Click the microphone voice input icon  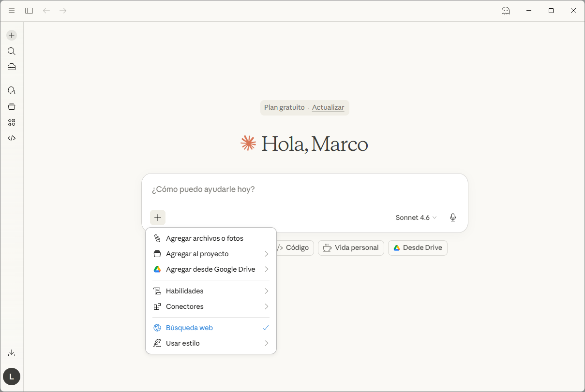click(452, 218)
